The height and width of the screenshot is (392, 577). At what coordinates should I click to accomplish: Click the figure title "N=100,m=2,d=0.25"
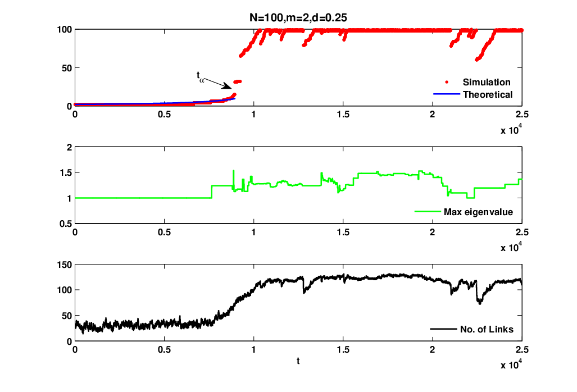click(x=298, y=17)
